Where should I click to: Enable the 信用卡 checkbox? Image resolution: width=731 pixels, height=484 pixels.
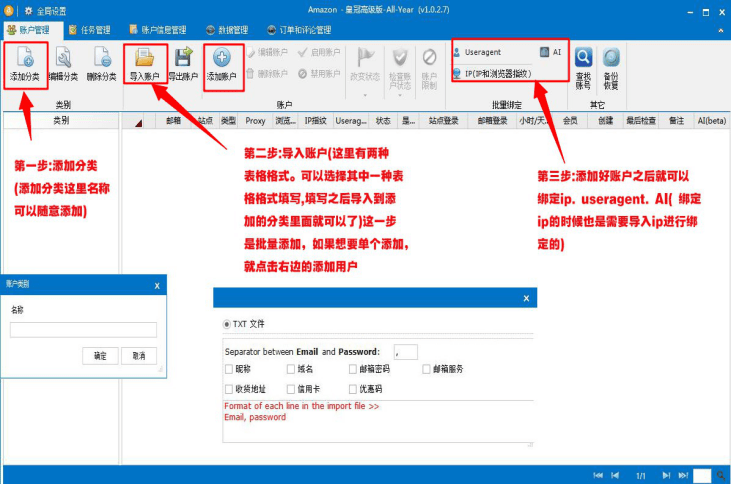(291, 389)
